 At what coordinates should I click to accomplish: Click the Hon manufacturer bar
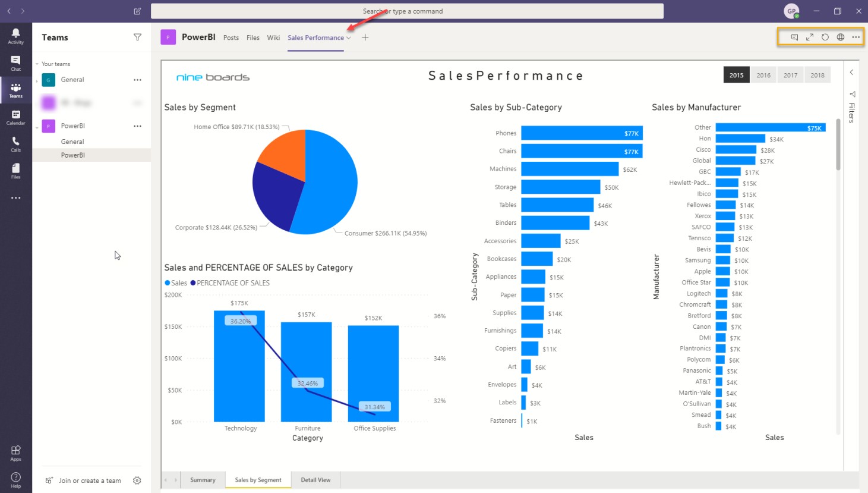tap(740, 139)
